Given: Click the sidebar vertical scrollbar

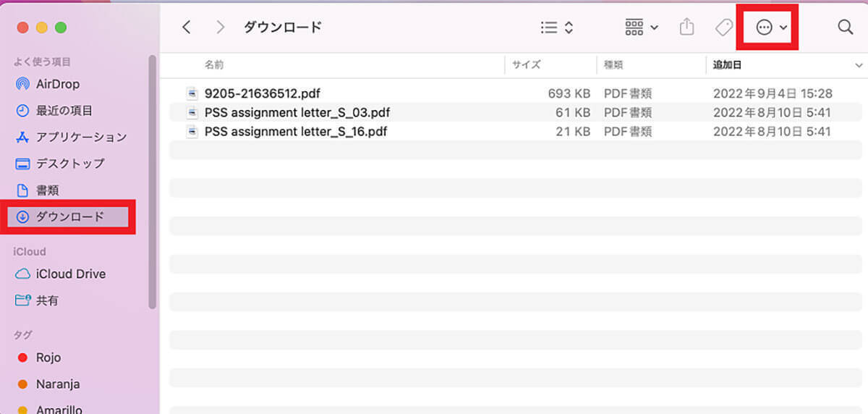Looking at the screenshot, I should tap(152, 182).
